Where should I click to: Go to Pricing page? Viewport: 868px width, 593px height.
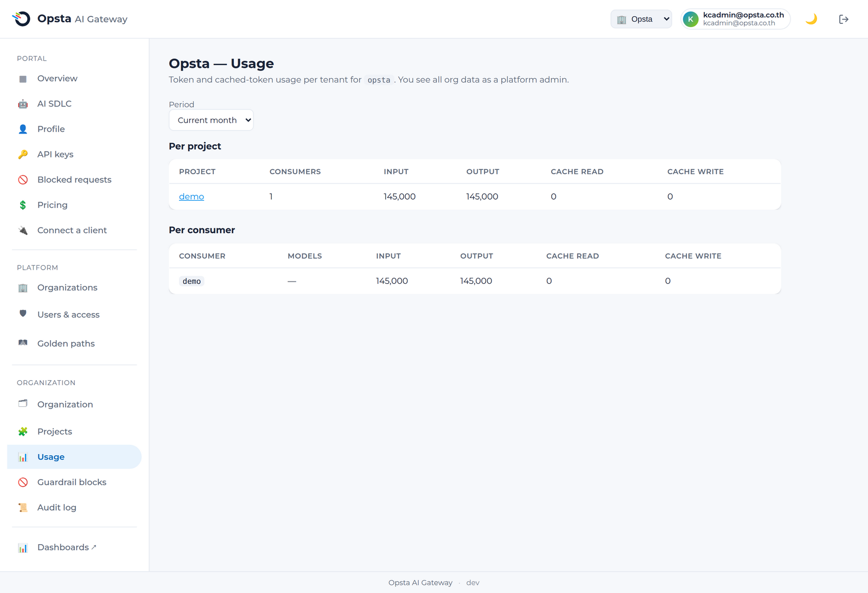pyautogui.click(x=74, y=205)
